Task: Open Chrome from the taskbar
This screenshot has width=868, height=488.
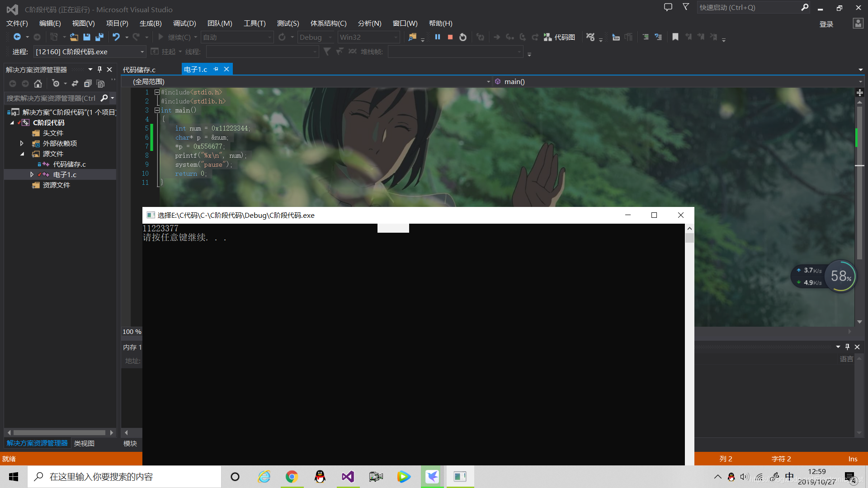Action: [292, 477]
